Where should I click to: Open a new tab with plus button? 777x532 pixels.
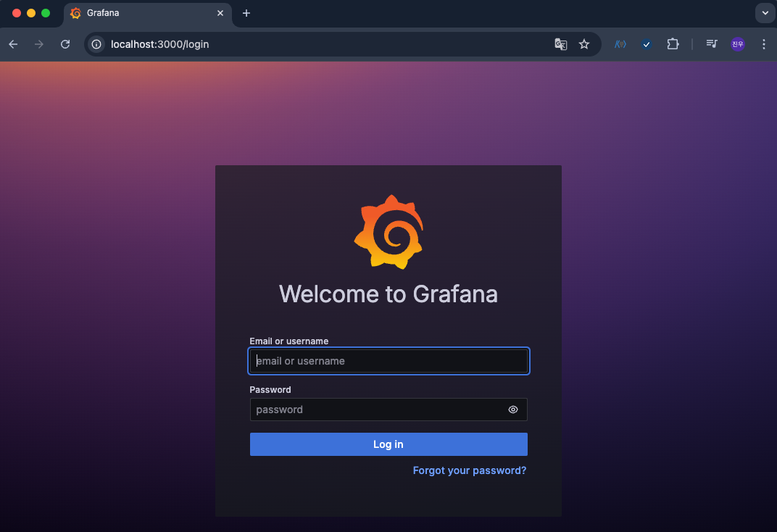[246, 13]
